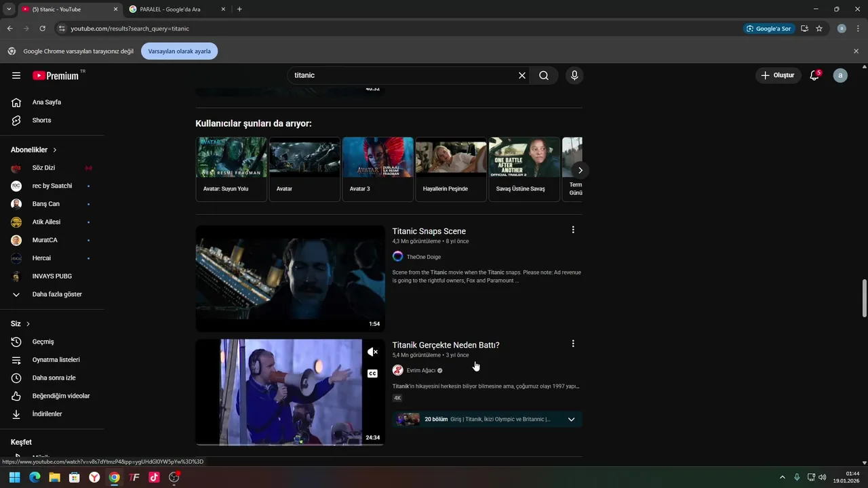
Task: Click the search magnifier button
Action: (544, 75)
